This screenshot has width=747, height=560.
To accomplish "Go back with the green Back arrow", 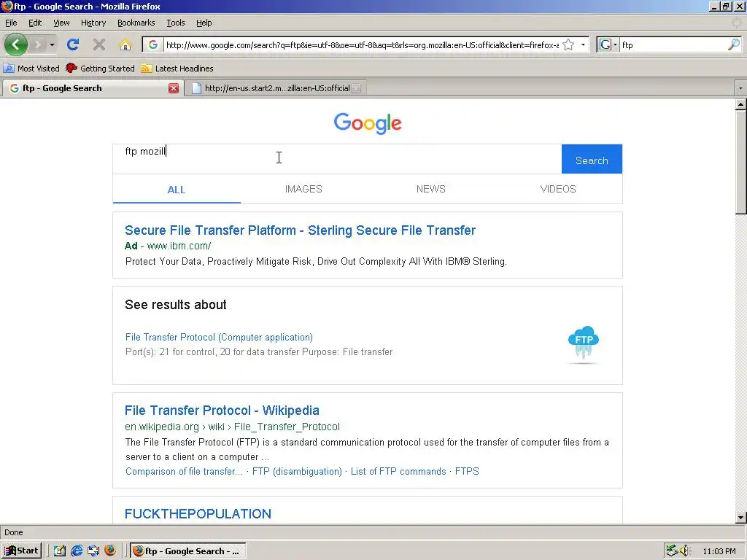I will click(x=16, y=44).
